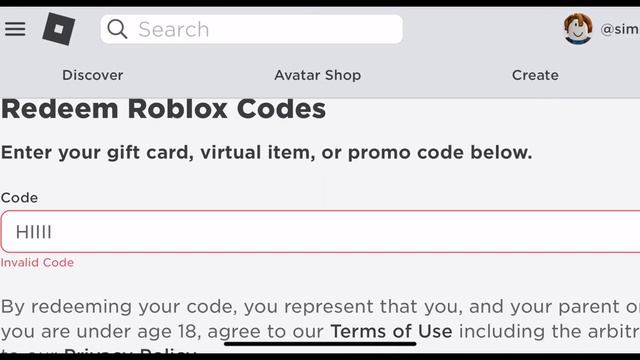Image resolution: width=640 pixels, height=360 pixels.
Task: Click the Code label above the field
Action: click(x=19, y=198)
